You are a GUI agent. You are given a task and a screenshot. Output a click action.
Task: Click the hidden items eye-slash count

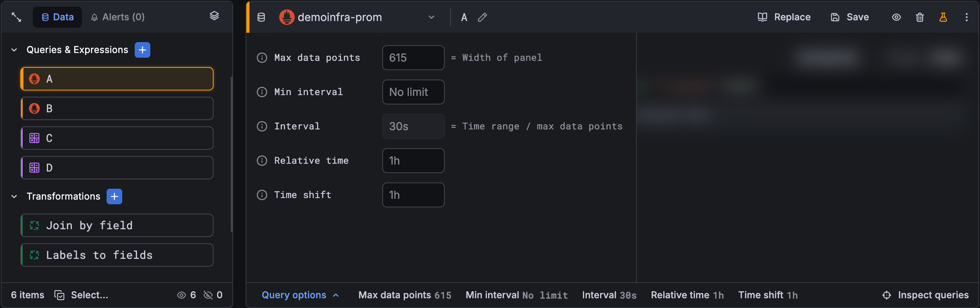(213, 295)
